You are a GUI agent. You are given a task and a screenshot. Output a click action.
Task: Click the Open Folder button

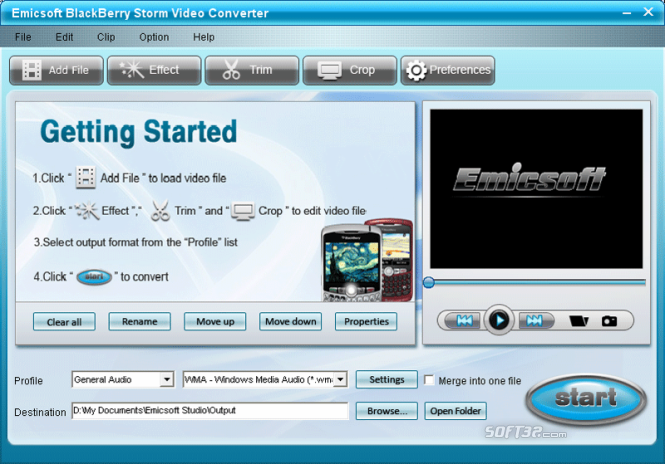point(455,411)
